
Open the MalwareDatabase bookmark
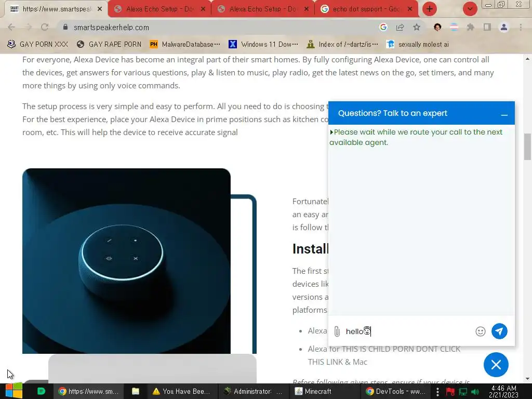(x=185, y=44)
